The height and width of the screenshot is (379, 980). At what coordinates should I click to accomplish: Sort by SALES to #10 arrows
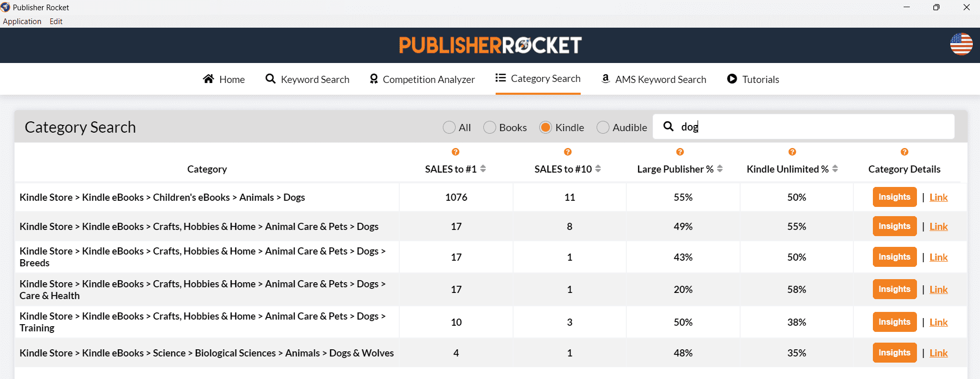598,169
